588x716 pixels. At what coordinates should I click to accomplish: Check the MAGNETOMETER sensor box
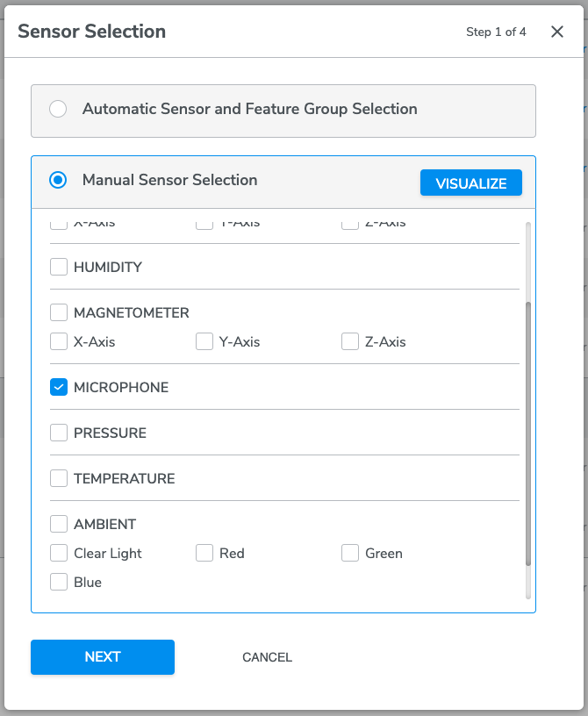pyautogui.click(x=59, y=312)
